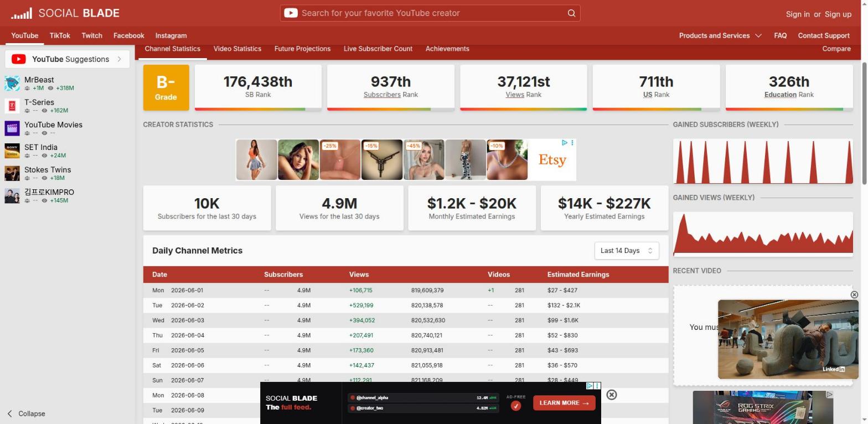Viewport: 868px width, 424px height.
Task: Click the 176,438th SB Rank card
Action: 258,87
